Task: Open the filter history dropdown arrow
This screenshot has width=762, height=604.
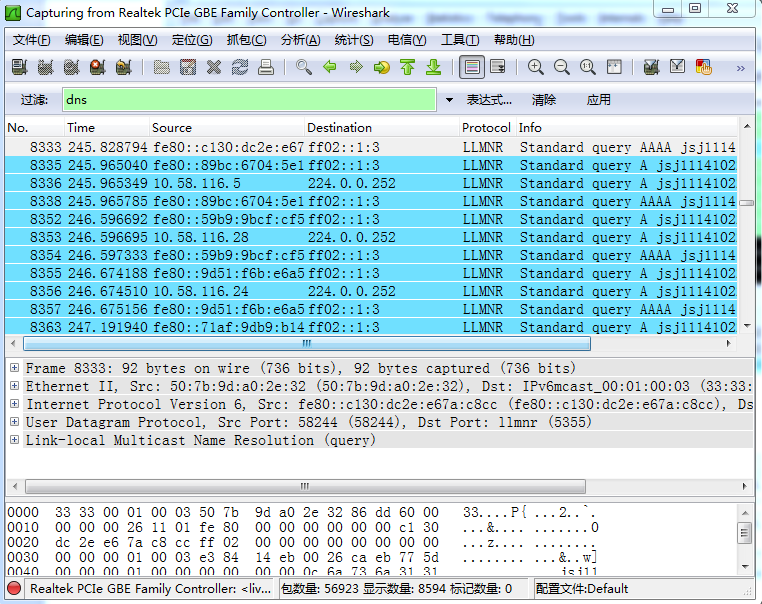Action: 450,100
